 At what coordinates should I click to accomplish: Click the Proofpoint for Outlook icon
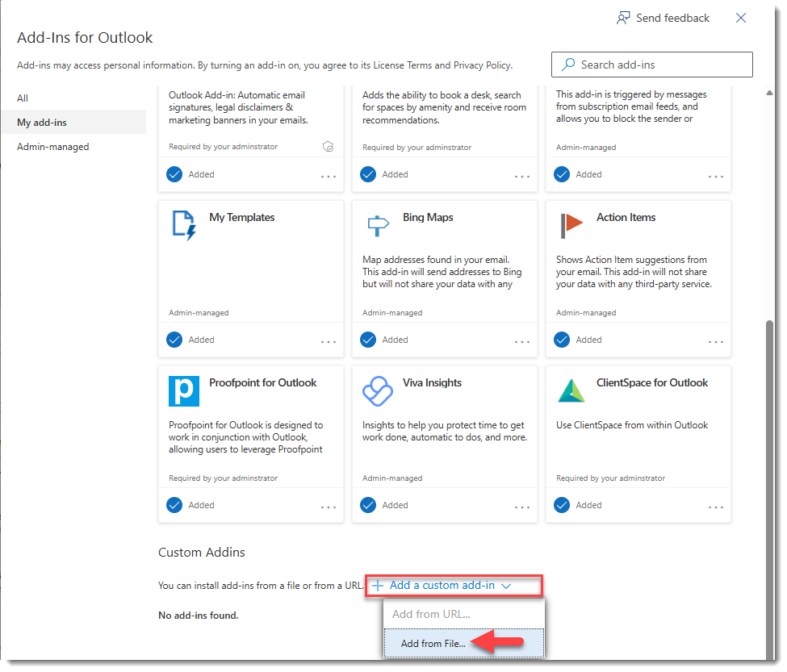coord(184,391)
